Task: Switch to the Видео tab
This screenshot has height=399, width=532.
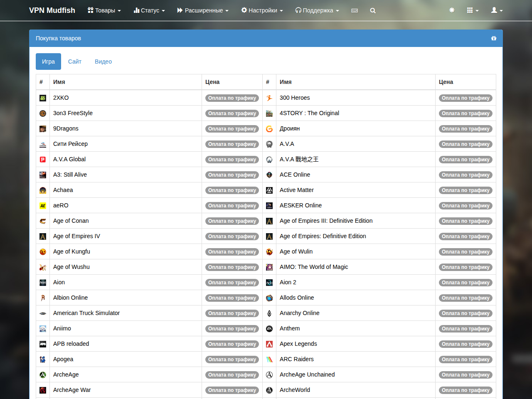Action: pyautogui.click(x=103, y=62)
